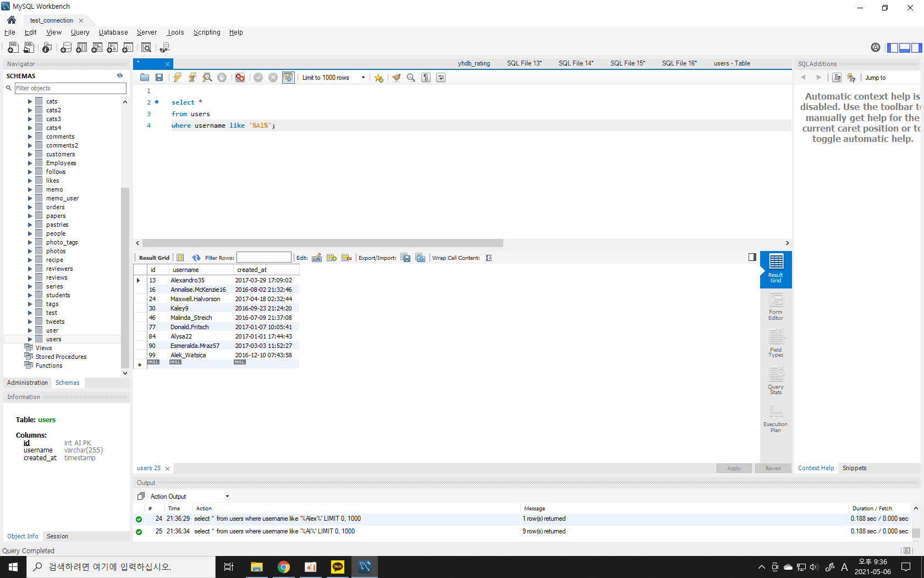Open Execution Plan view

click(776, 419)
